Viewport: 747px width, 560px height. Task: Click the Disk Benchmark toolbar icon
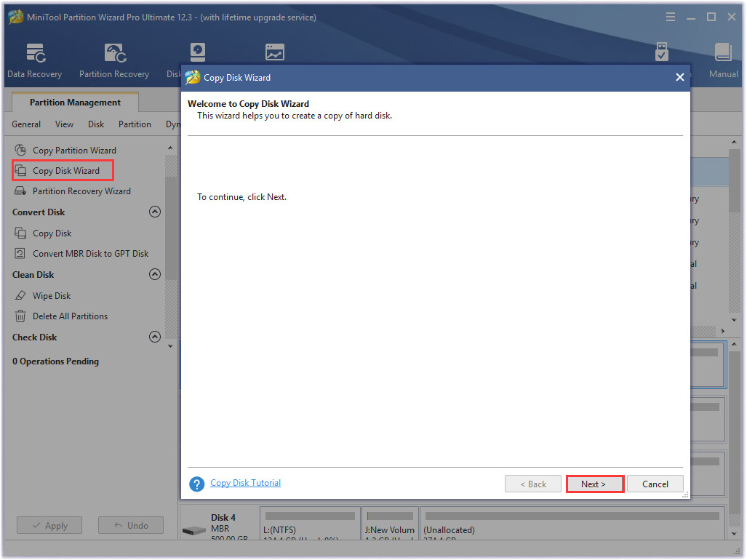197,52
